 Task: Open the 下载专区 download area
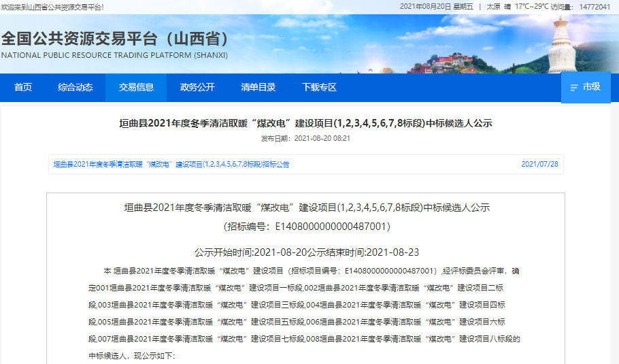click(x=319, y=87)
